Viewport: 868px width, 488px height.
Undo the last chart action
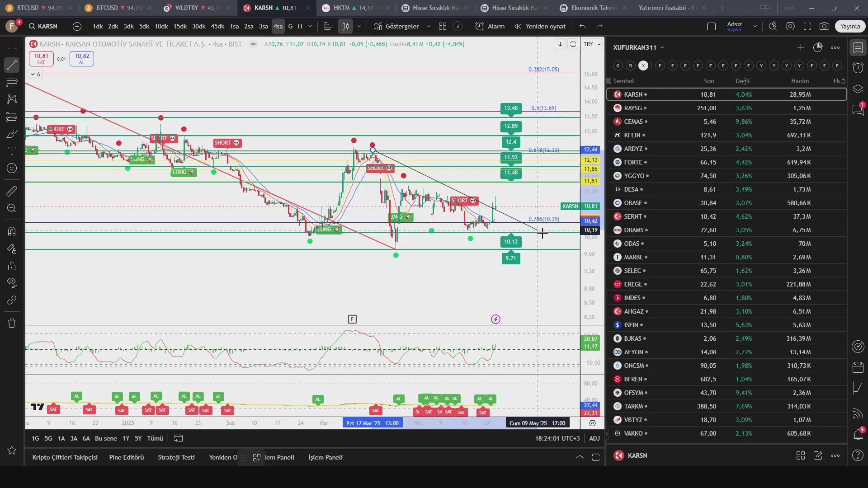(582, 26)
